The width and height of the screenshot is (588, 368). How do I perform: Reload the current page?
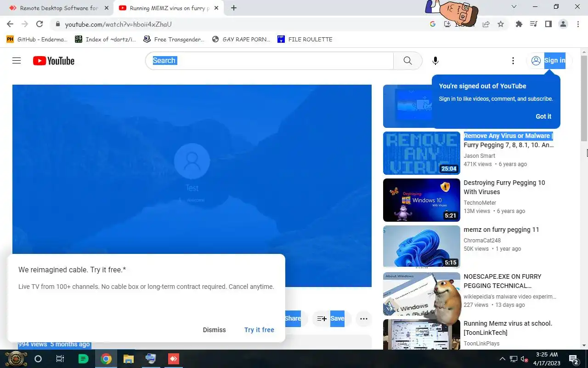40,24
